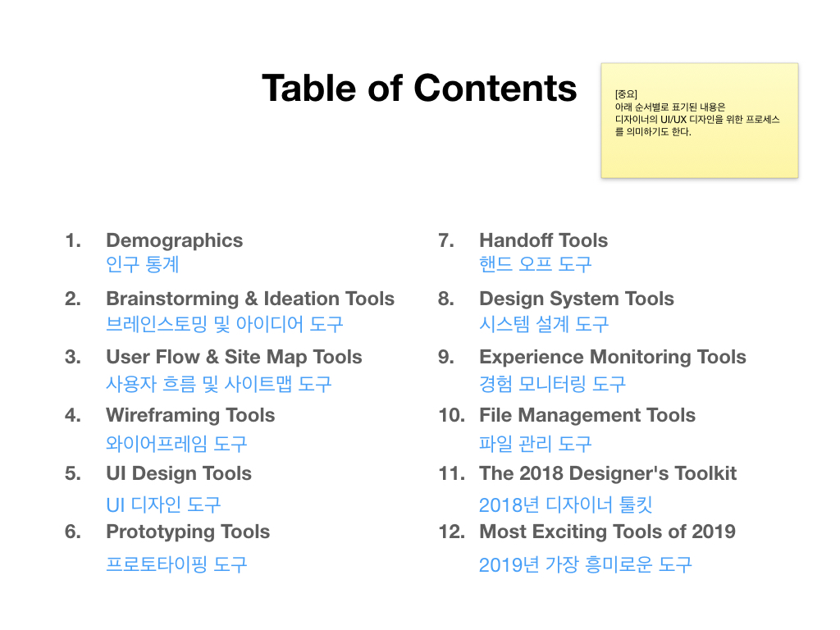This screenshot has width=840, height=630.
Task: Select "Most Exciting Tools of 2019"
Action: [607, 532]
